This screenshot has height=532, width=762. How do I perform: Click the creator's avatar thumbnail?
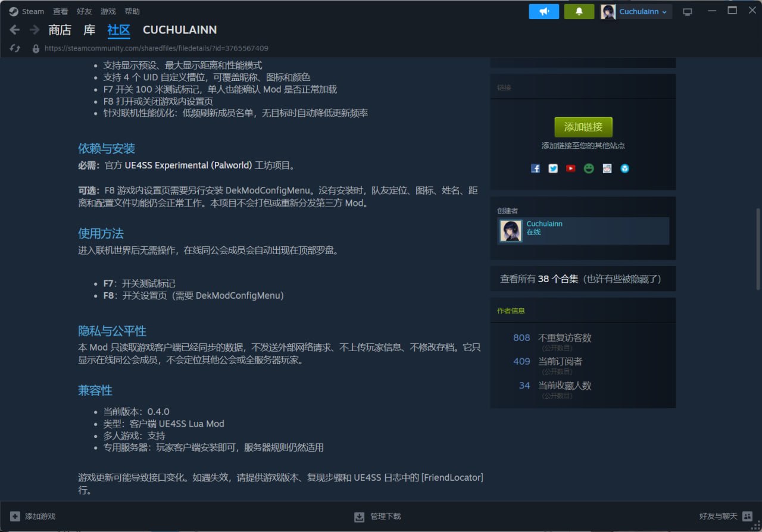511,231
